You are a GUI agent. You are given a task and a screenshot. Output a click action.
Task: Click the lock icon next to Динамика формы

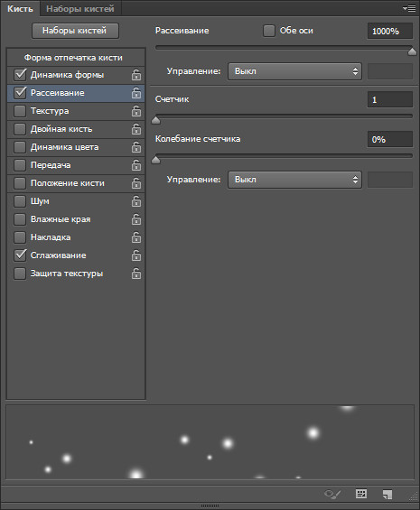pos(136,75)
